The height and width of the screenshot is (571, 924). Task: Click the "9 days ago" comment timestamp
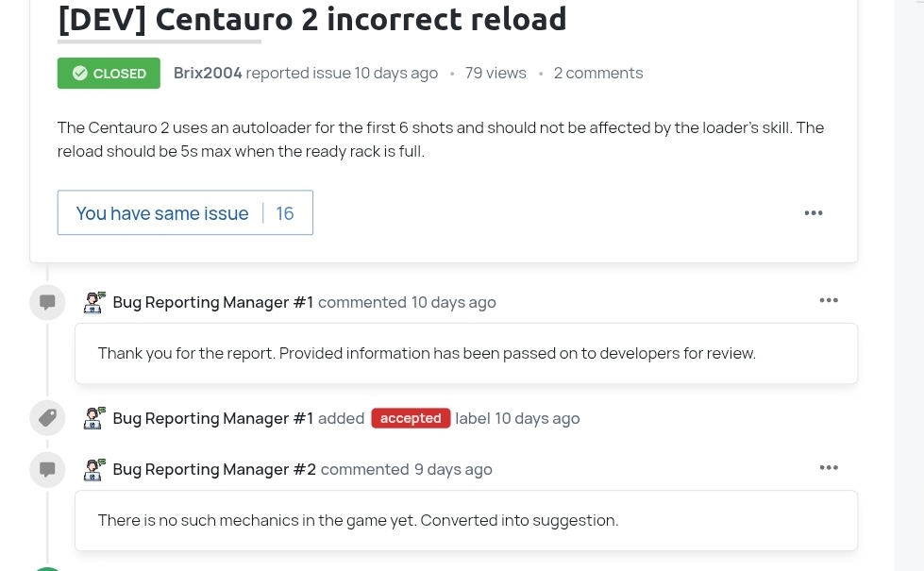453,469
